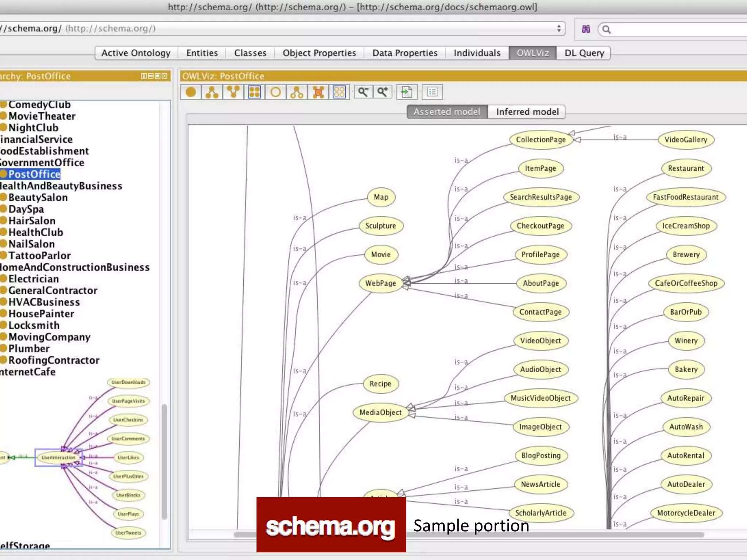
Task: Click the Export graph to image icon
Action: pos(406,92)
